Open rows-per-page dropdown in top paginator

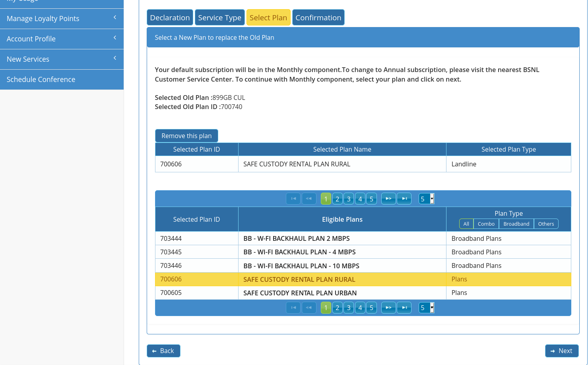tap(426, 199)
